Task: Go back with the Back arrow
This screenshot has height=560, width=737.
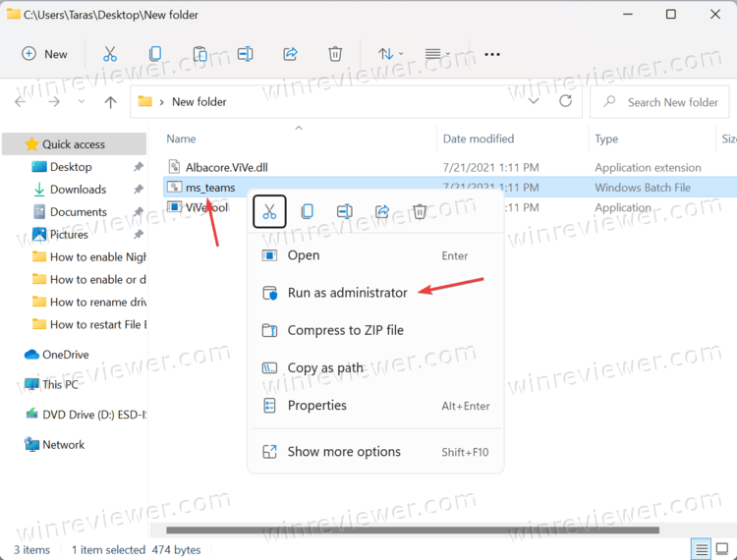Action: tap(21, 102)
